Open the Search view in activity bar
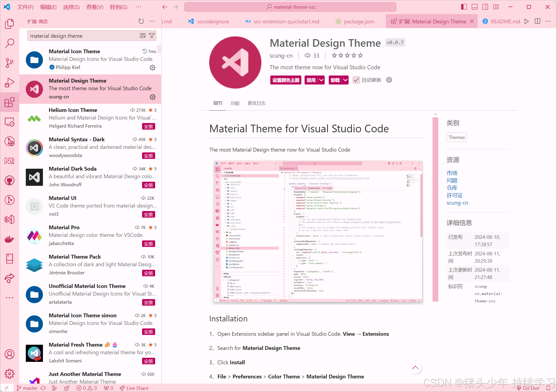This screenshot has width=557, height=392. click(x=10, y=43)
